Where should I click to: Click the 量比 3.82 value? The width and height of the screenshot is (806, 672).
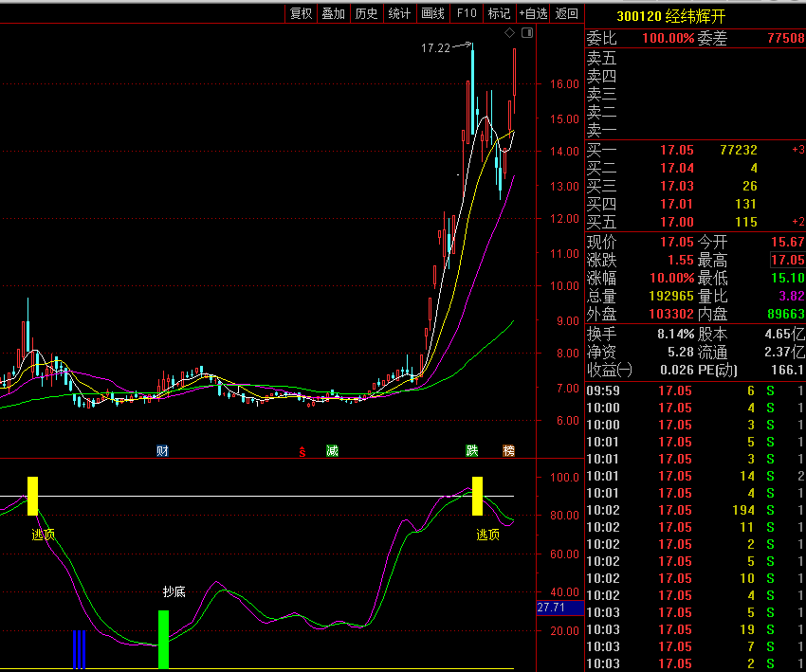click(x=792, y=296)
